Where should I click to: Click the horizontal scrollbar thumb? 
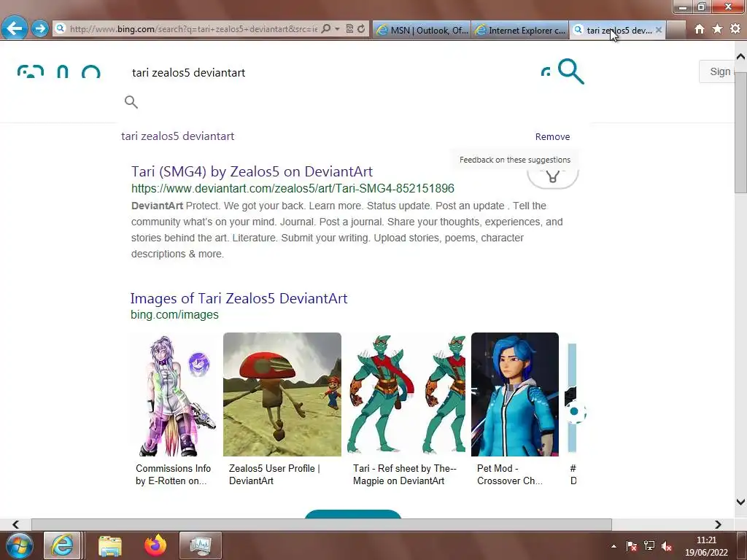pos(322,524)
